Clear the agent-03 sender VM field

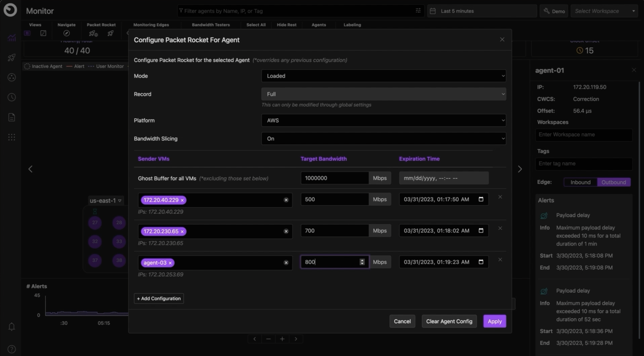(x=286, y=263)
